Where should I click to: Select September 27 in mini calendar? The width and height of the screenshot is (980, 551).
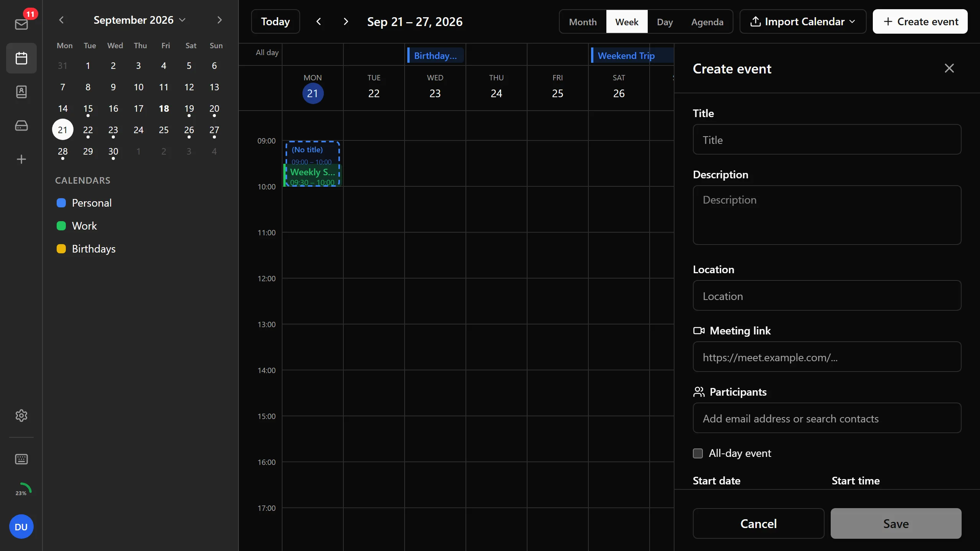(214, 130)
